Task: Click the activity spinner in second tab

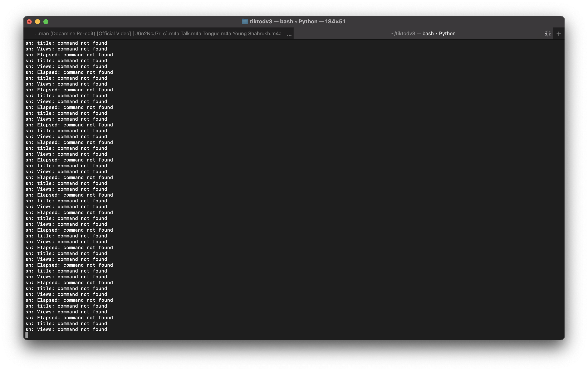Action: pyautogui.click(x=548, y=34)
